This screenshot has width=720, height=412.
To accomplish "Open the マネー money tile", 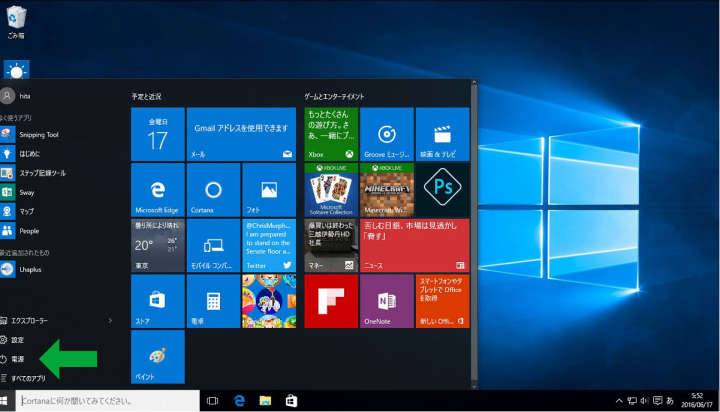I will [x=331, y=245].
